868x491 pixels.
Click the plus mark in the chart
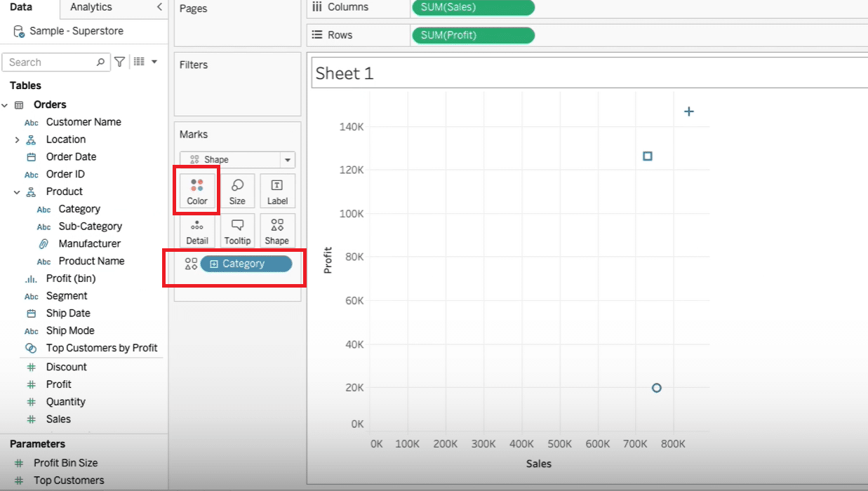coord(689,112)
